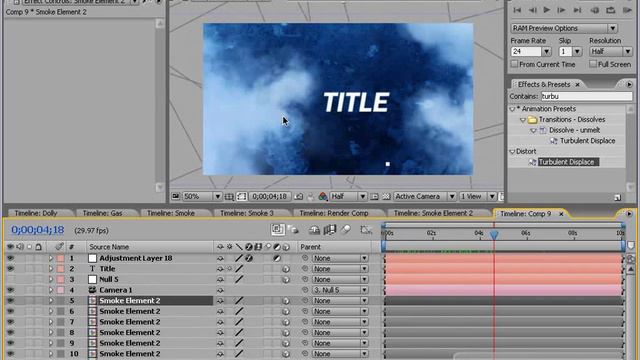Toggle shy layers switch in timeline

click(314, 230)
